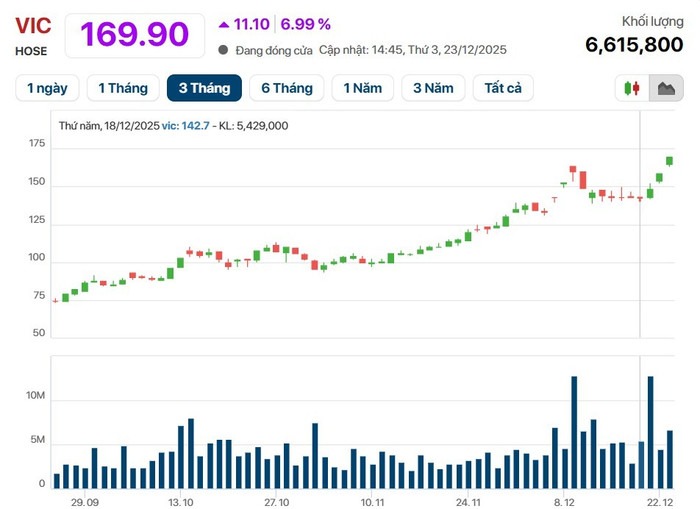This screenshot has height=509, width=700.
Task: Click the 27.10 date label on axis
Action: pos(277,502)
